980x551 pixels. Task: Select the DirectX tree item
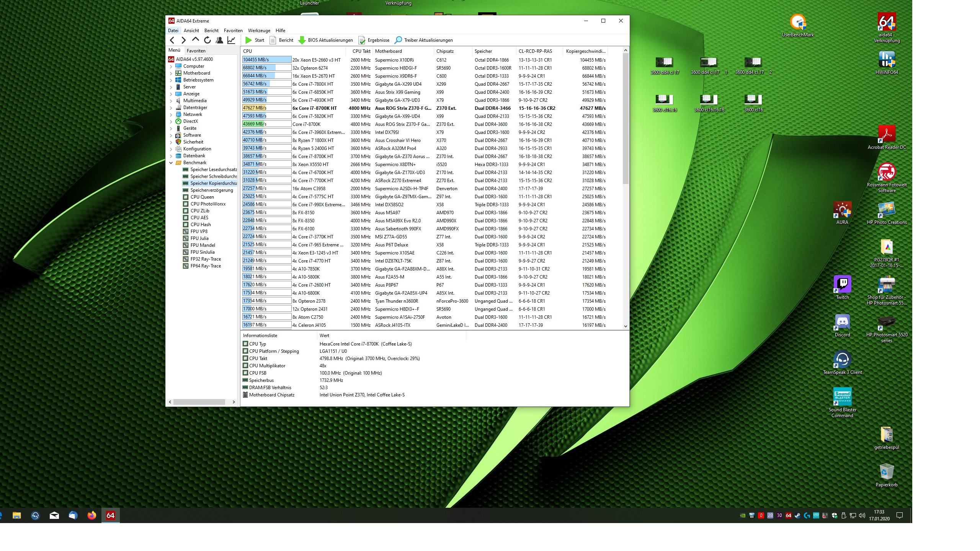[187, 121]
